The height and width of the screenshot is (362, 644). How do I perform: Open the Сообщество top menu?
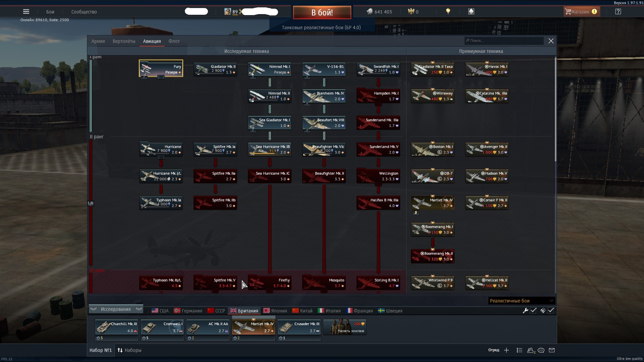click(x=84, y=12)
